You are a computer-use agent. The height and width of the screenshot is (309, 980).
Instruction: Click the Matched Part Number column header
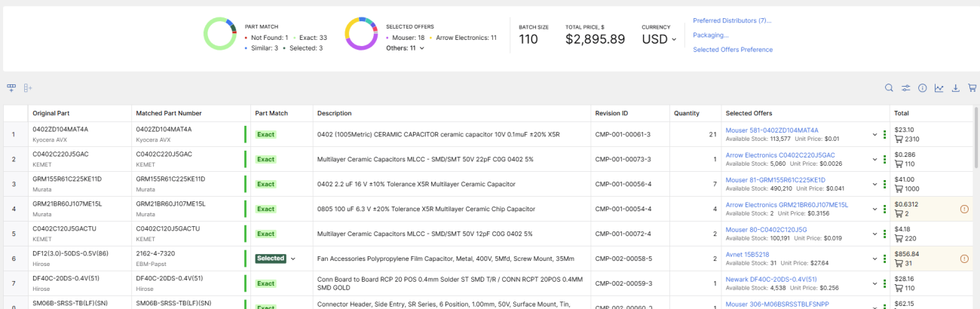pyautogui.click(x=169, y=113)
